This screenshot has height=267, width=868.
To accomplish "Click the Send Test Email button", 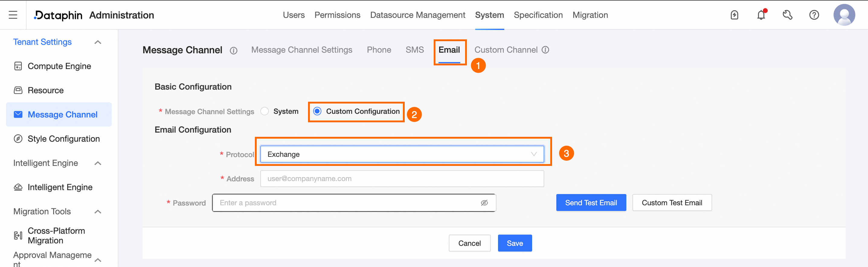I will click(591, 203).
